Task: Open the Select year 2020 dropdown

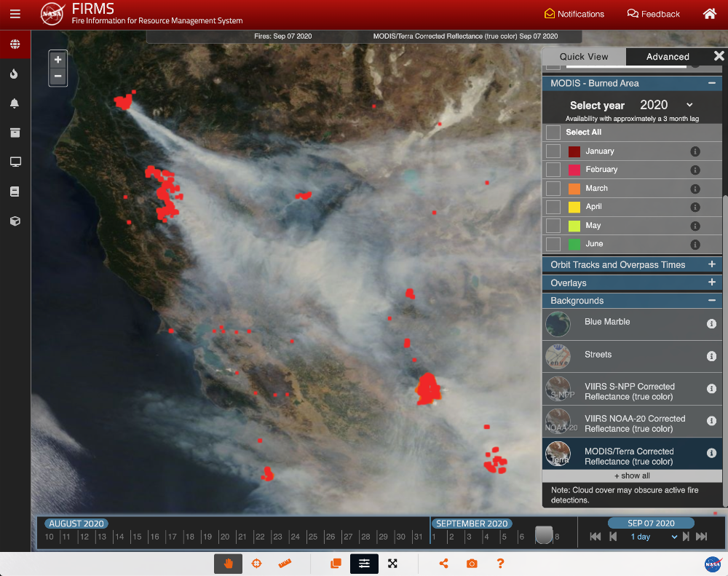Action: (x=665, y=105)
